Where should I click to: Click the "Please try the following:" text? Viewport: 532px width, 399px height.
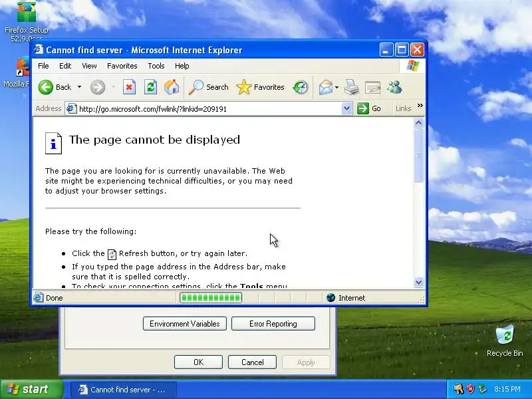point(90,231)
